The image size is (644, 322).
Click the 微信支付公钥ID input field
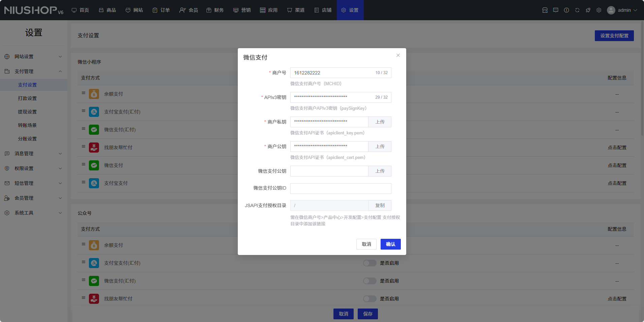pos(341,189)
